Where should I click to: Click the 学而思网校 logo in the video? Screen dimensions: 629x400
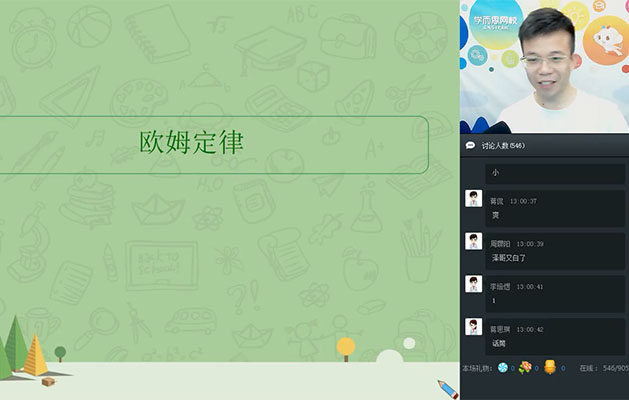tap(496, 22)
